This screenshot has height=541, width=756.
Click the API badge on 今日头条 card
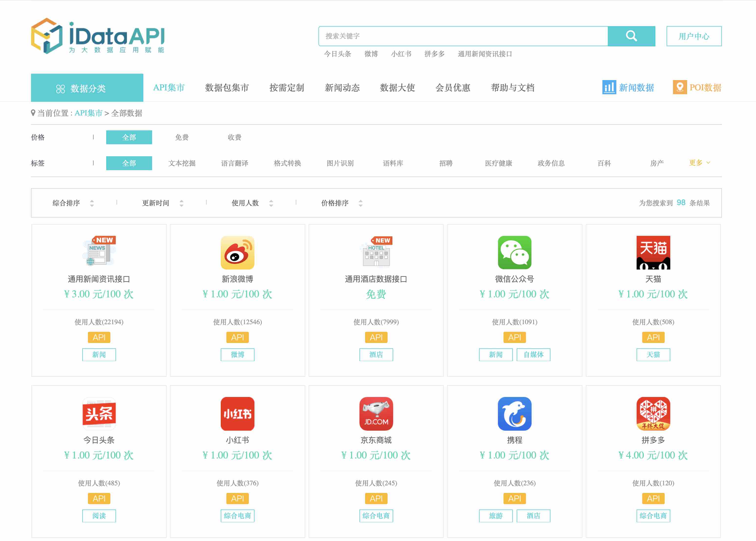click(99, 498)
